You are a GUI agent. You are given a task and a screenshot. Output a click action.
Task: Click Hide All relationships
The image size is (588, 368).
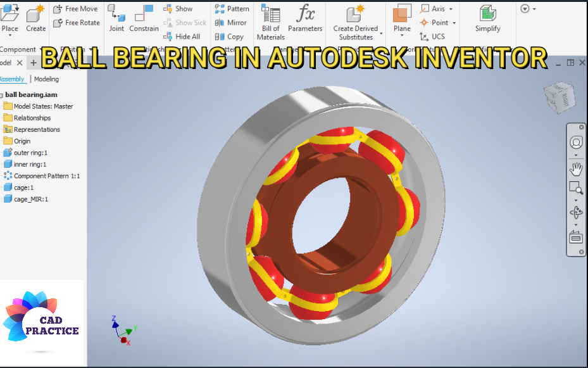pyautogui.click(x=182, y=36)
